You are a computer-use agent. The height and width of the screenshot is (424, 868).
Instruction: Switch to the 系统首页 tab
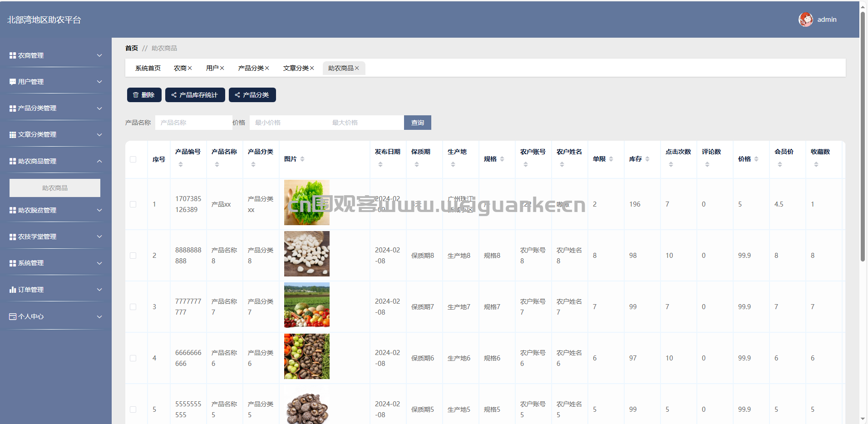(148, 68)
